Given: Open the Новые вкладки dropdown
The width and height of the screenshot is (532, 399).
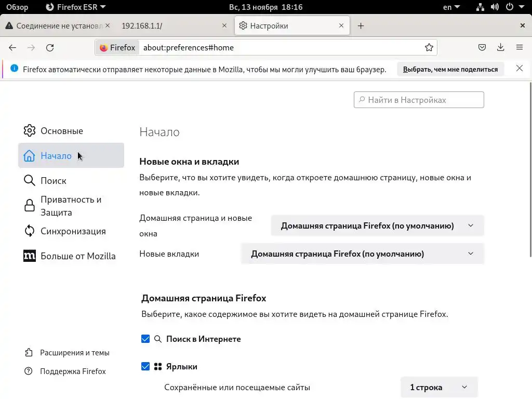Looking at the screenshot, I should coord(362,254).
